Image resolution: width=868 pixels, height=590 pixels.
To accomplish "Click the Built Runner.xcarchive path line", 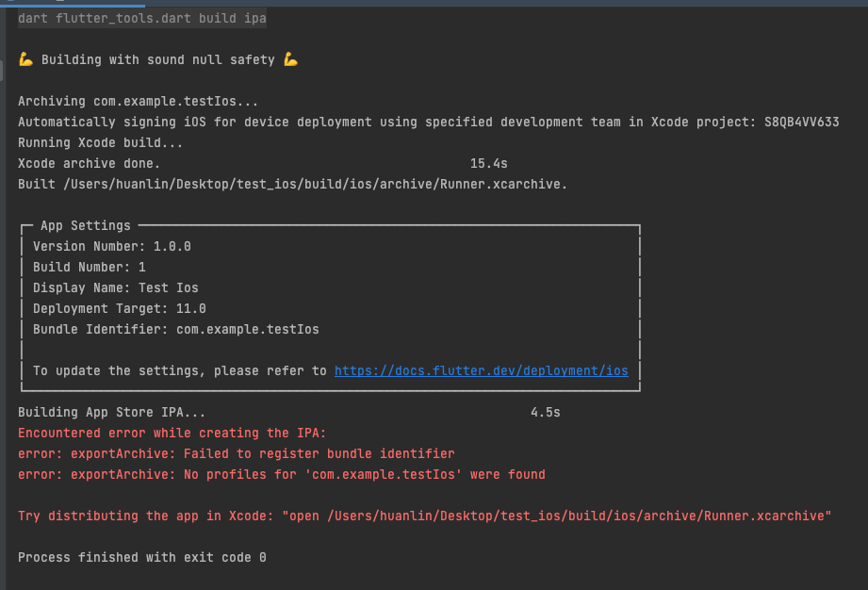I will 292,185.
